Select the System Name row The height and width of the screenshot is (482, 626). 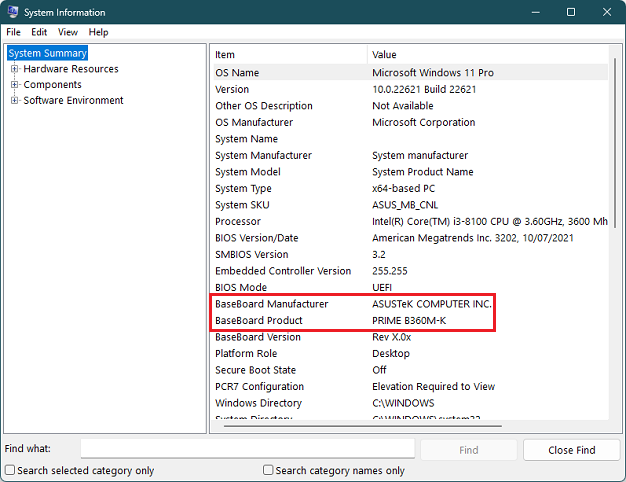(411, 139)
